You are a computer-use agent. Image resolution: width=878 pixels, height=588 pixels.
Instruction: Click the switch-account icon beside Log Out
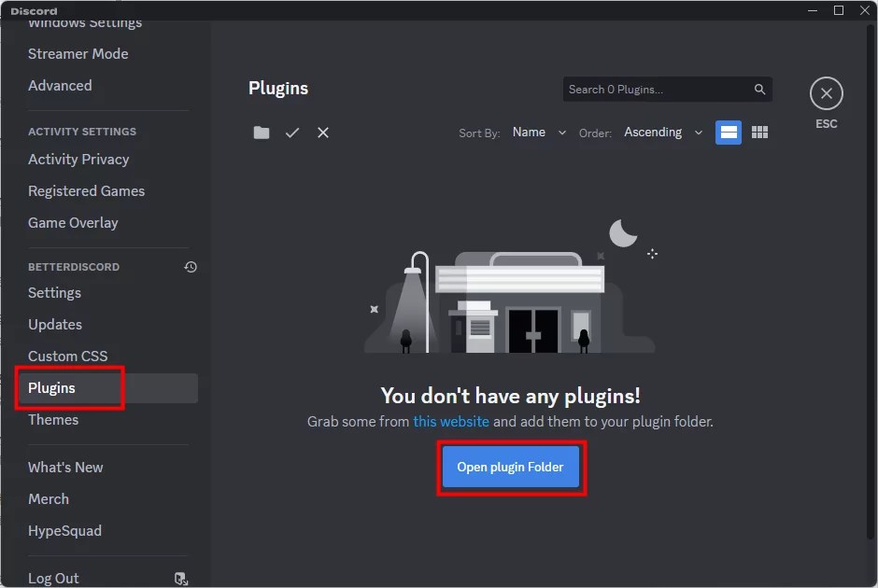tap(181, 579)
